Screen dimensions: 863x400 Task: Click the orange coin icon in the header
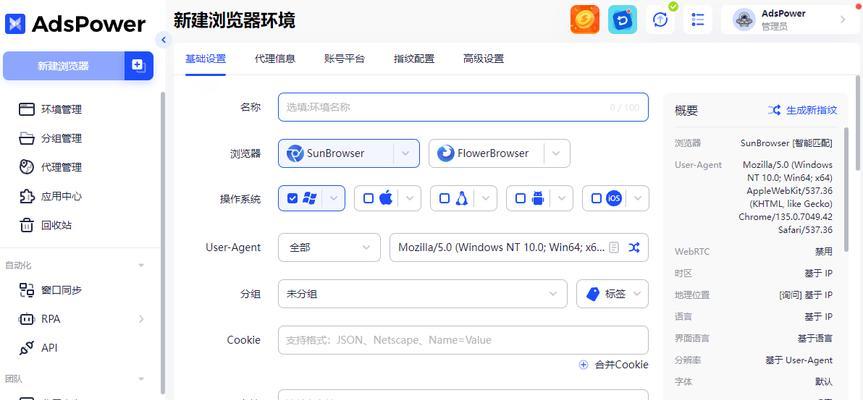[x=585, y=20]
